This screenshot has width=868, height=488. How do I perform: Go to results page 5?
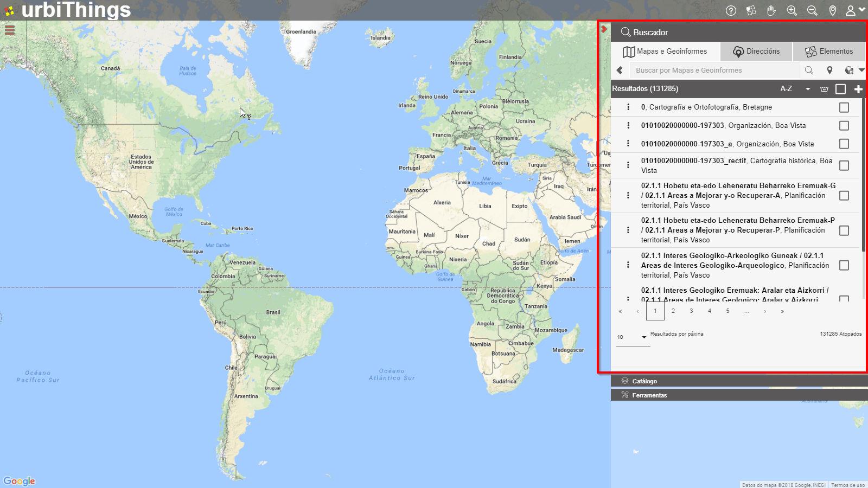pos(727,311)
